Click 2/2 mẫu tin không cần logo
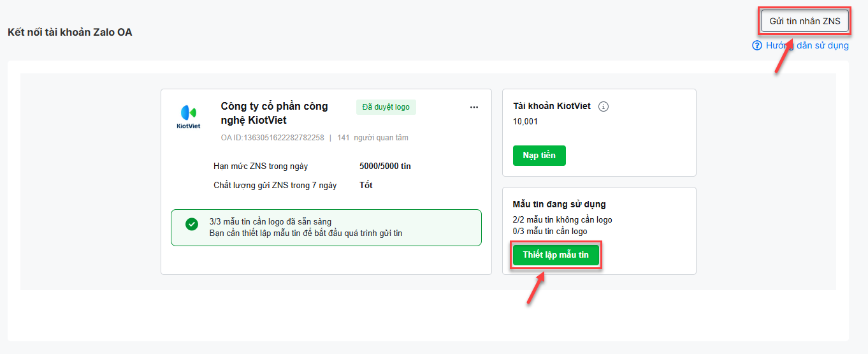The width and height of the screenshot is (868, 354). point(563,220)
